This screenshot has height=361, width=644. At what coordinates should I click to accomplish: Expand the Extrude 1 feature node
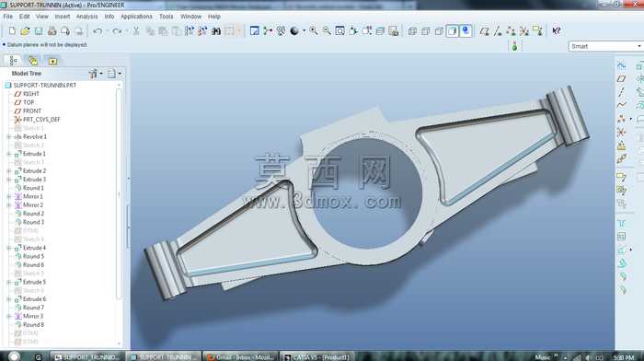pos(8,154)
